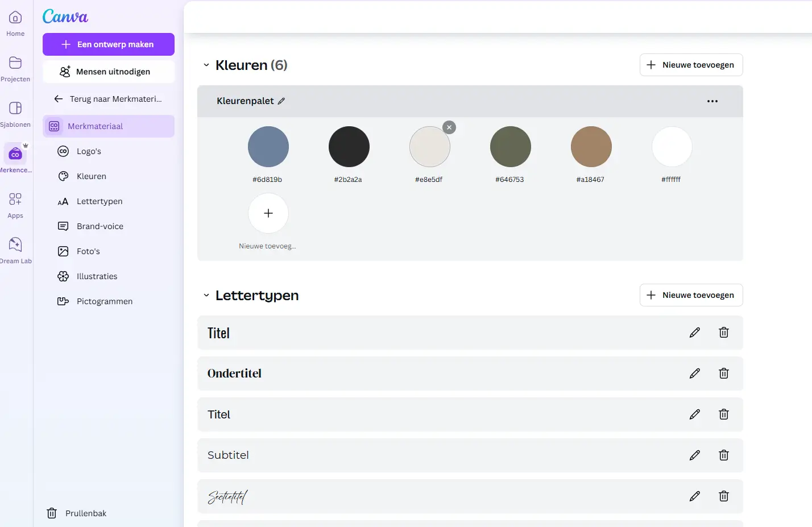Edit the Subtitel font style
This screenshot has width=812, height=527.
click(694, 455)
